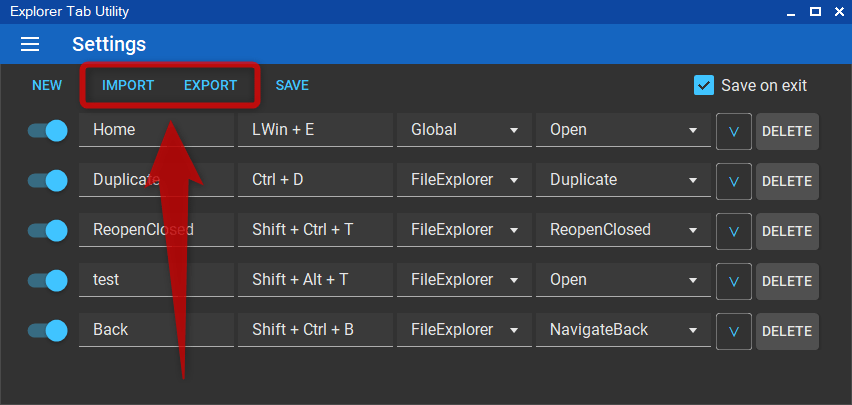Create a hotkey with NEW
This screenshot has height=405, width=852.
[47, 85]
